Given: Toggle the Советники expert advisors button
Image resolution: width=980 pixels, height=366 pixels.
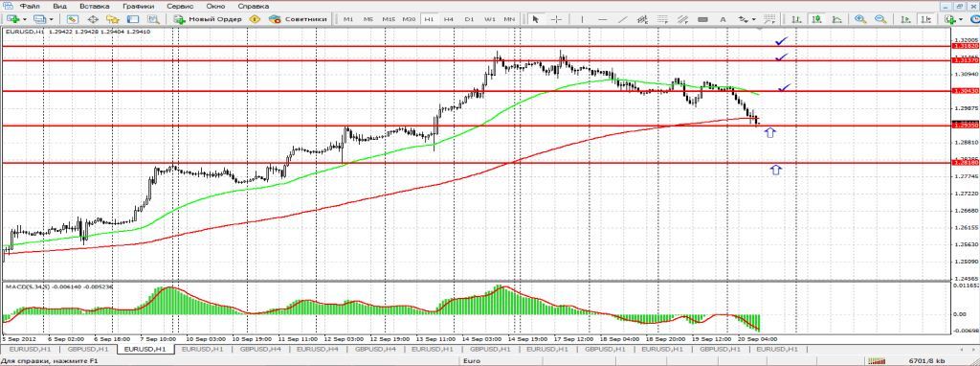Looking at the screenshot, I should click(x=299, y=19).
